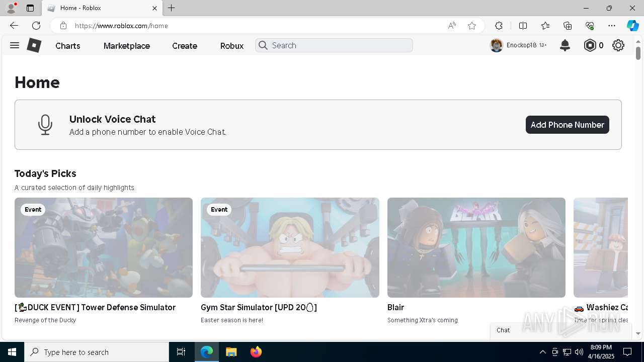The height and width of the screenshot is (362, 644).
Task: Select the Home - Roblox tab
Action: pos(102,8)
